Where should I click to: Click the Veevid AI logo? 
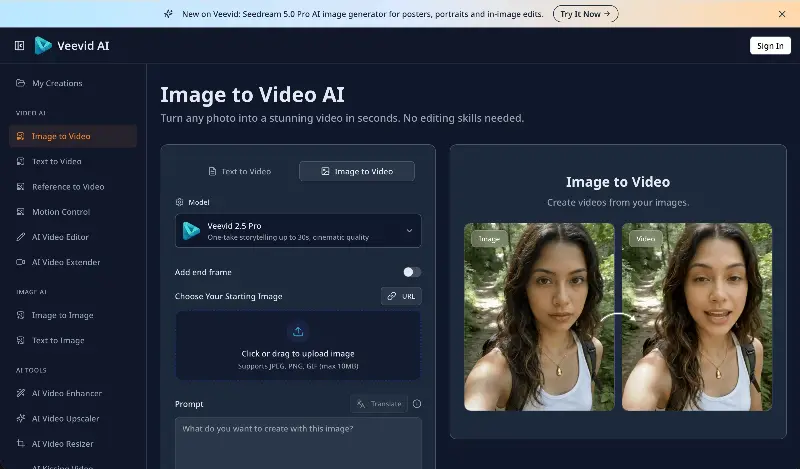pos(72,45)
